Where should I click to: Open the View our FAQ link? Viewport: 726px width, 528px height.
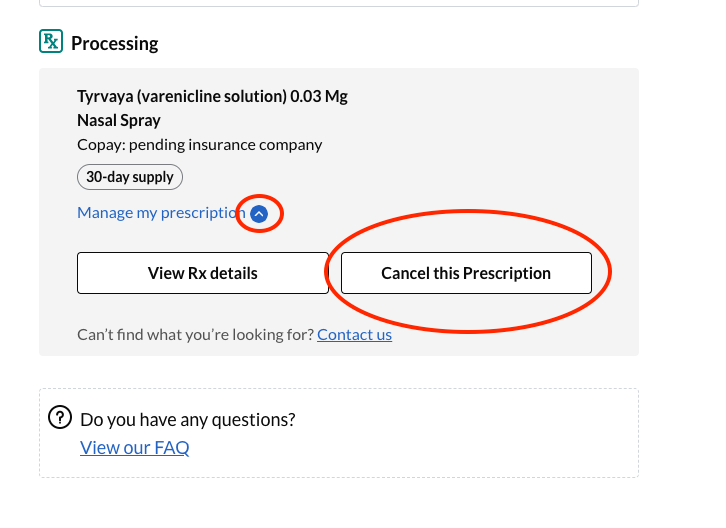click(135, 448)
